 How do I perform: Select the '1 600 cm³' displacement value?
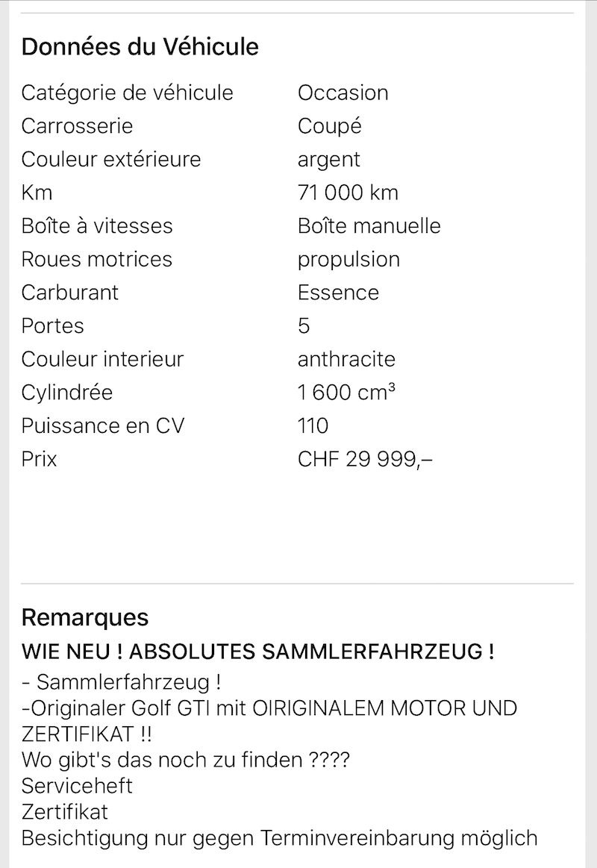pyautogui.click(x=346, y=393)
